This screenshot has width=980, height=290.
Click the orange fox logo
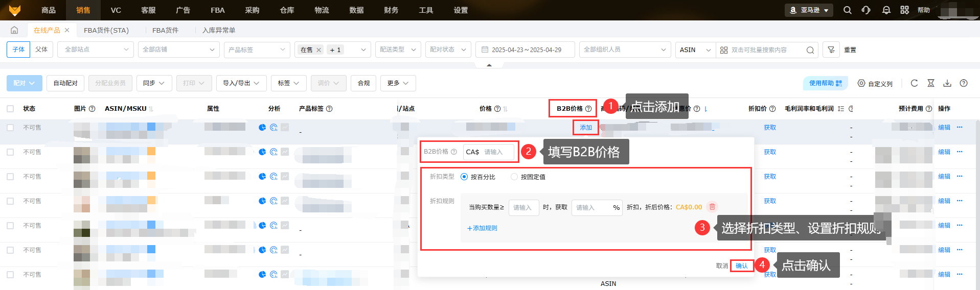[x=15, y=10]
